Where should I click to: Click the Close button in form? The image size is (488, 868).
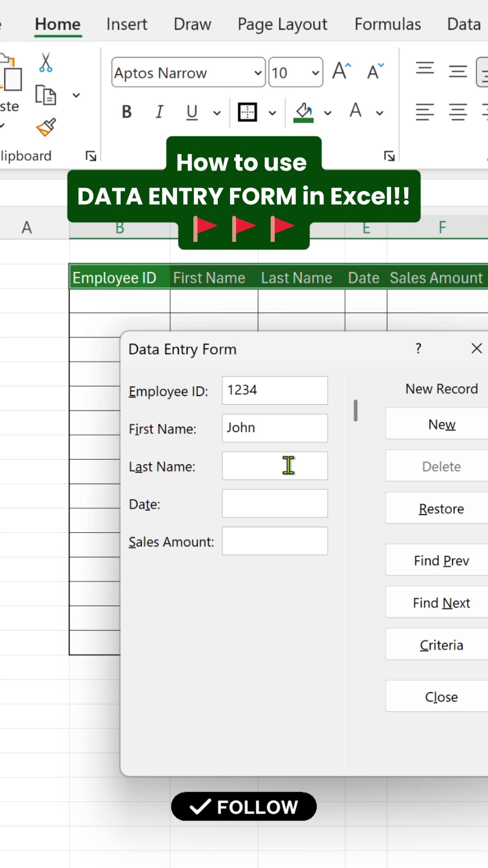(x=437, y=696)
